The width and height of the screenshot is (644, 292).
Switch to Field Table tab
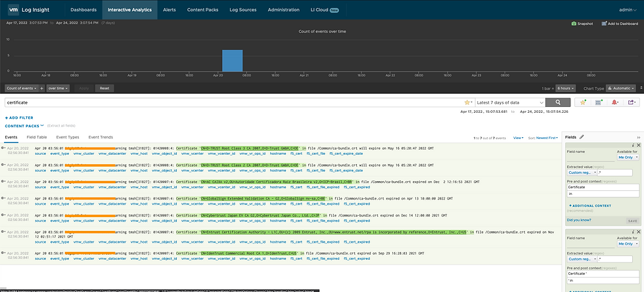[37, 137]
